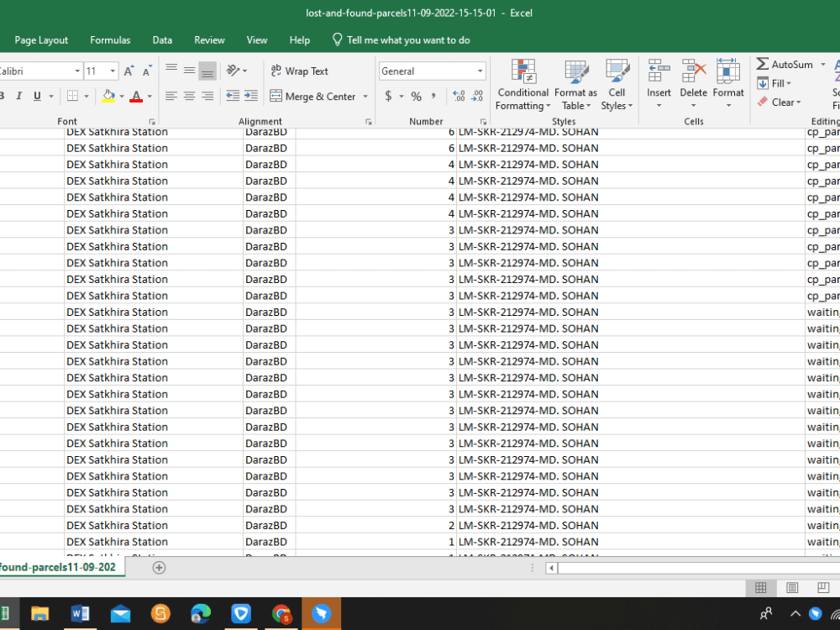Open the font name dropdown arrow
This screenshot has height=630, width=840.
coord(77,71)
